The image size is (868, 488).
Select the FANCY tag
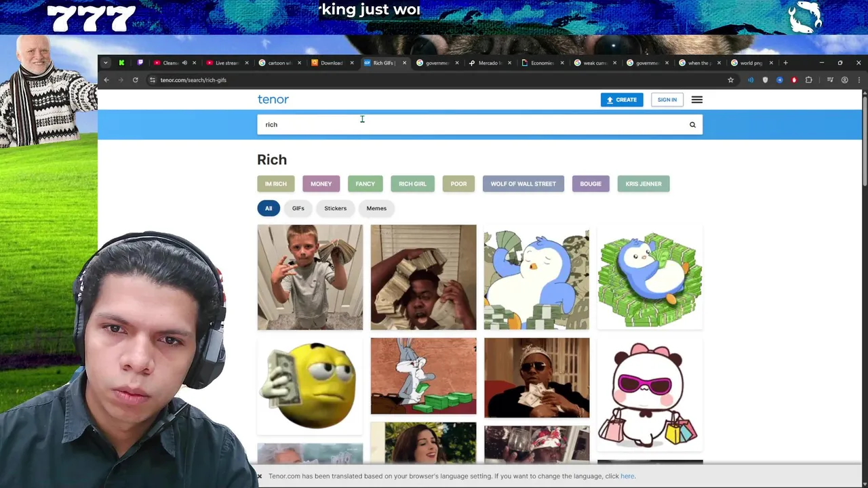pyautogui.click(x=365, y=184)
